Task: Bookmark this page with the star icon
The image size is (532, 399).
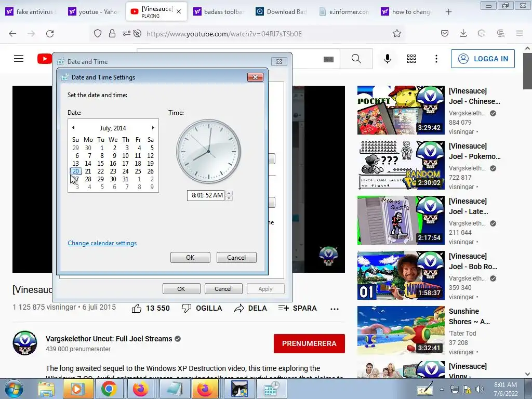Action: click(x=396, y=33)
